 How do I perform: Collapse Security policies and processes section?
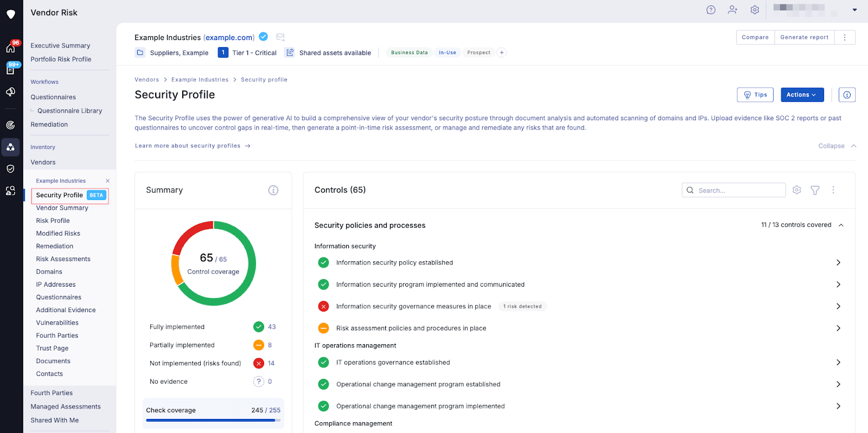point(841,225)
